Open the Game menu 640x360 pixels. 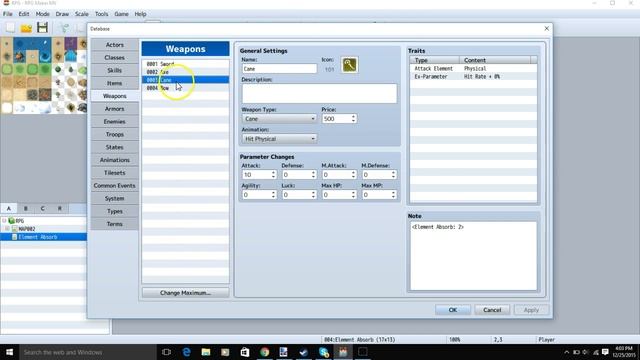coord(121,14)
